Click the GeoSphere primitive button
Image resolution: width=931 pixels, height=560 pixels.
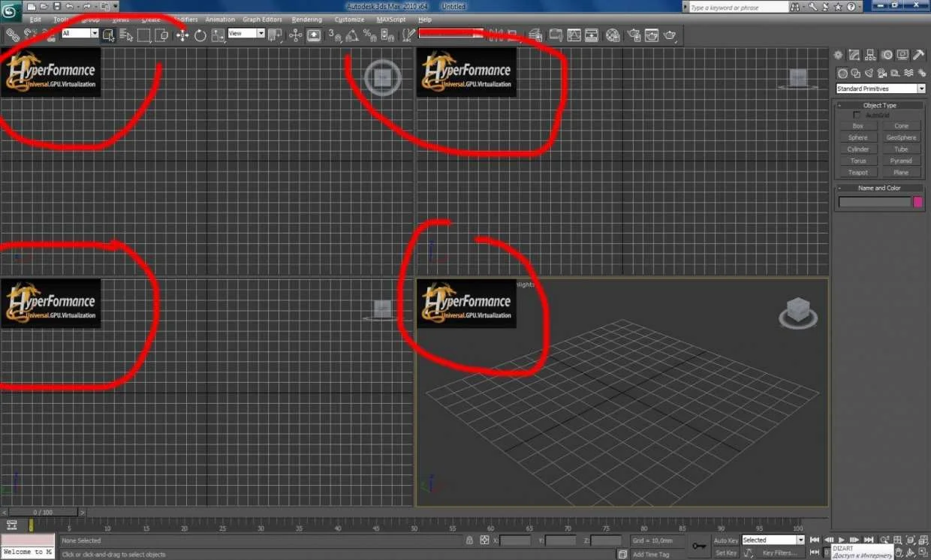pos(901,137)
